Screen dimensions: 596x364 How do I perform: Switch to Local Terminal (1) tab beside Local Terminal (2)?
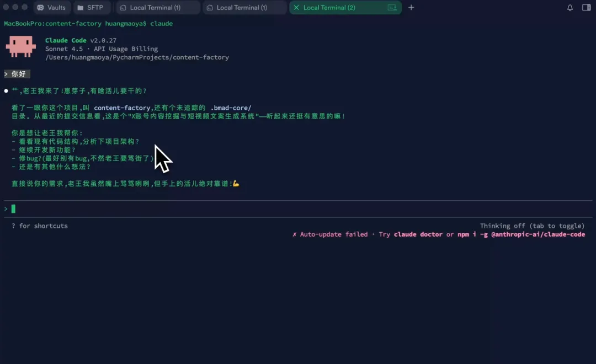pos(244,8)
